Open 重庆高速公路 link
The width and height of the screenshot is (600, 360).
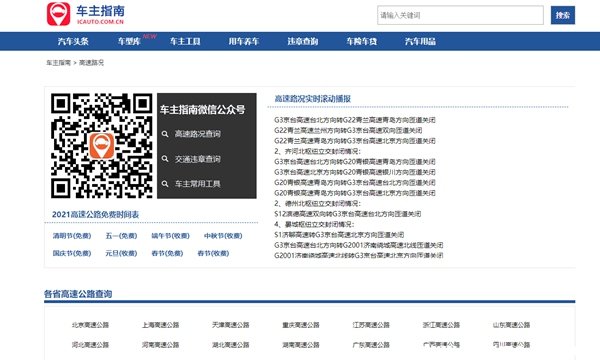301,325
